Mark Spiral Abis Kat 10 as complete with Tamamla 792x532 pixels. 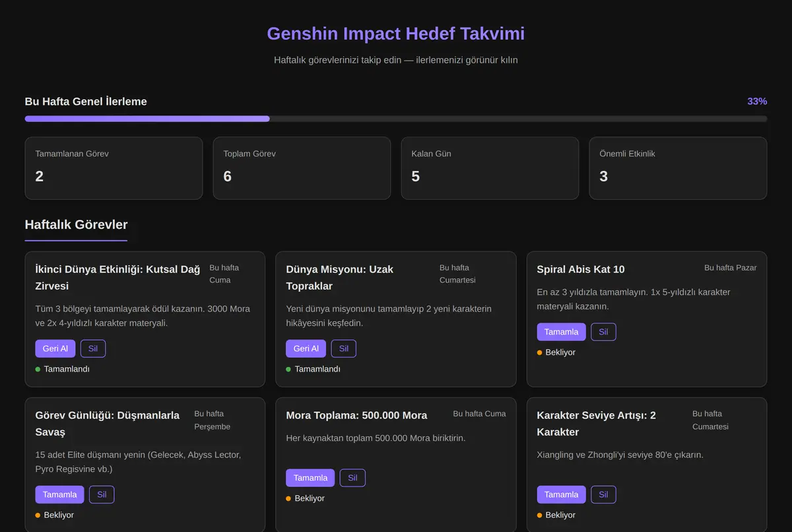point(562,332)
